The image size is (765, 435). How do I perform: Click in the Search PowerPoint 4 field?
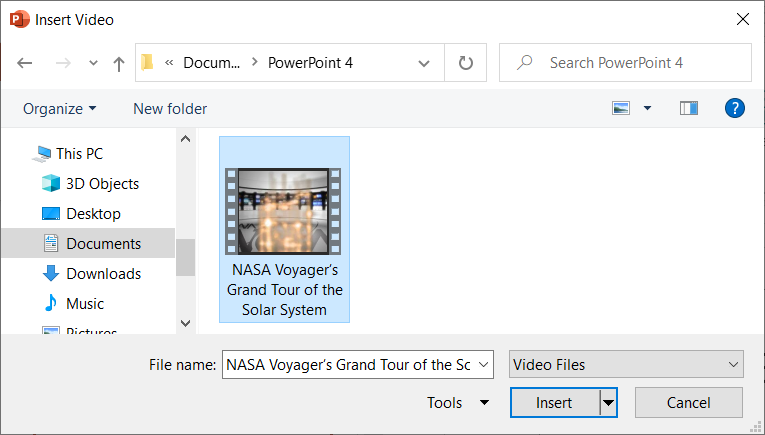click(x=625, y=62)
